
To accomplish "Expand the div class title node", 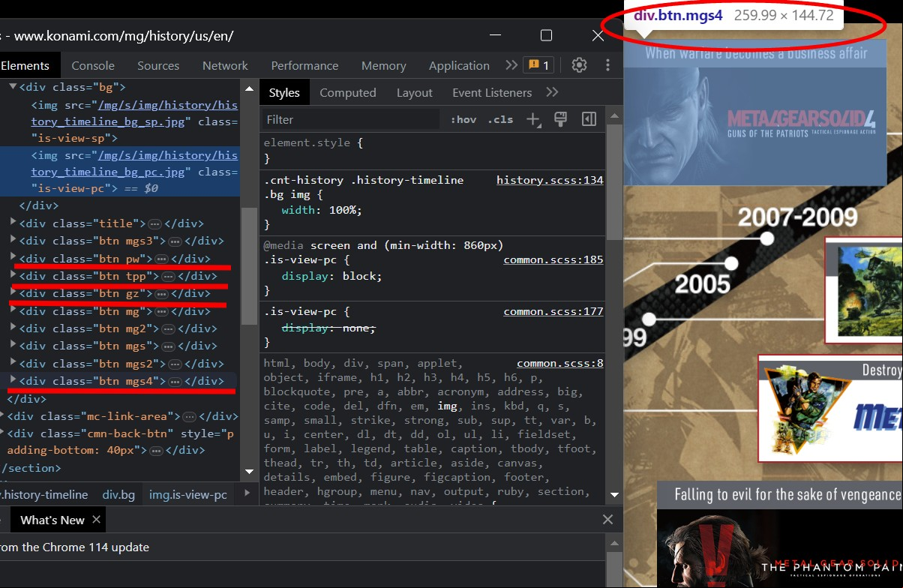I will [x=13, y=223].
